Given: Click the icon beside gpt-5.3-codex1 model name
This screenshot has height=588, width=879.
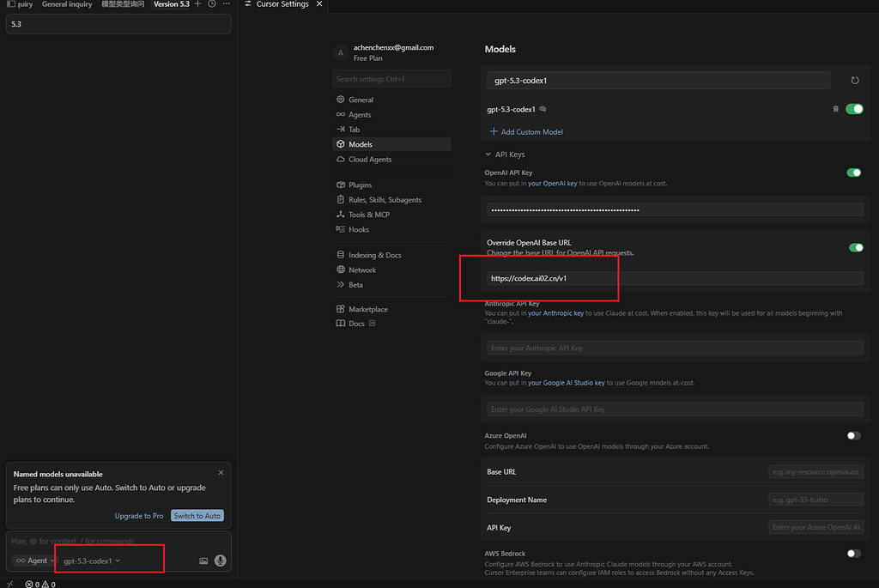Looking at the screenshot, I should [543, 109].
